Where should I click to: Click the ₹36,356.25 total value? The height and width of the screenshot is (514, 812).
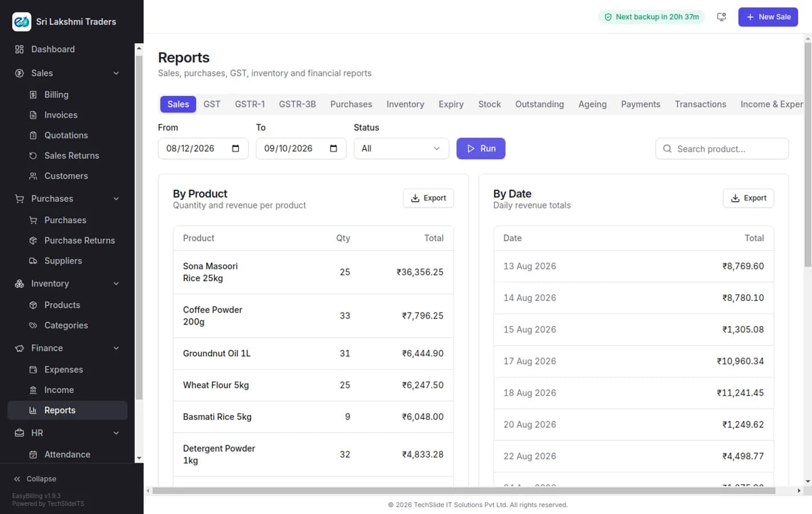[420, 272]
